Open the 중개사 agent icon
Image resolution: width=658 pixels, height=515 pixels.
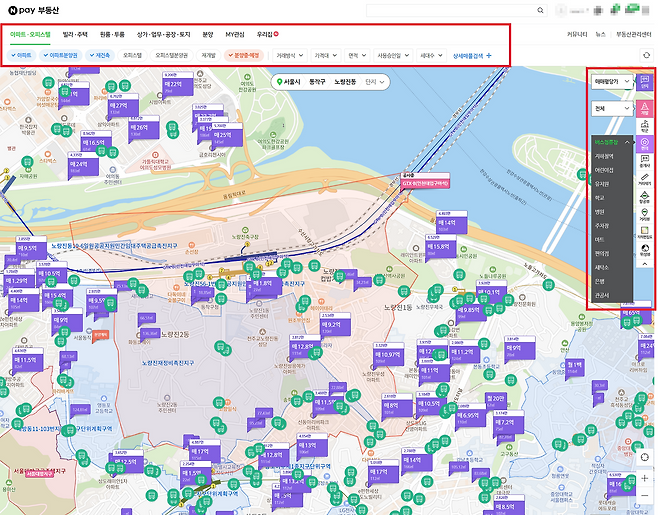point(644,162)
